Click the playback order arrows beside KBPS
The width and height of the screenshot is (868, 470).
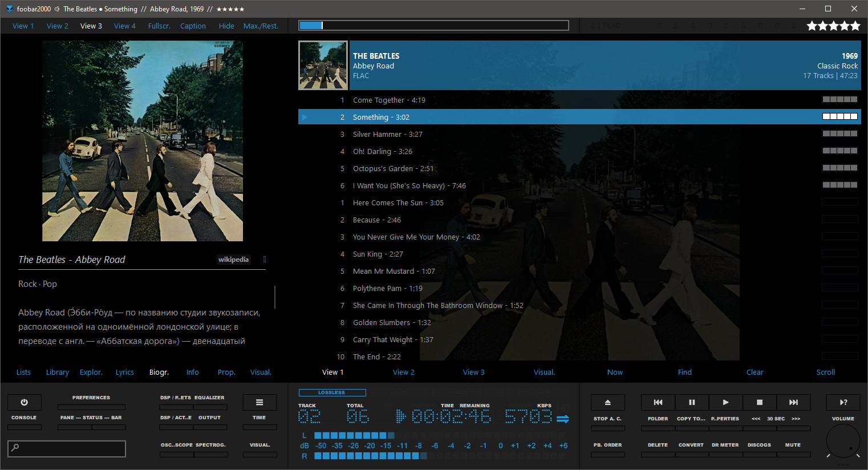pos(563,419)
